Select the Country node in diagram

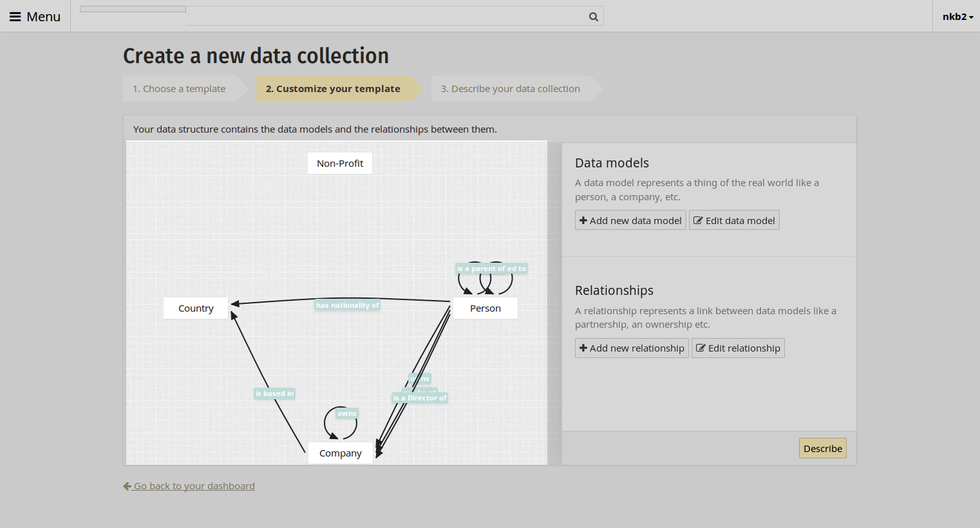[196, 308]
